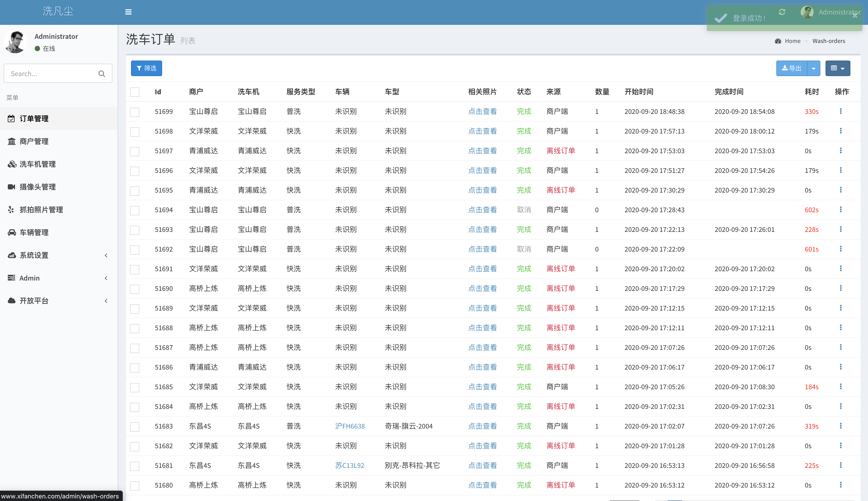View photos 点击查看 for order 51699
The width and height of the screenshot is (868, 501).
482,112
